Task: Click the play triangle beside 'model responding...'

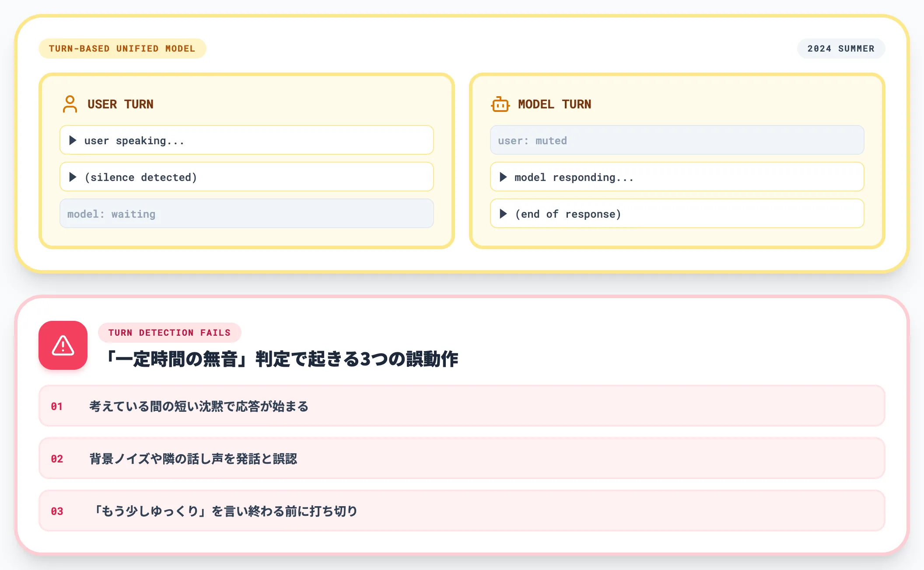Action: pos(504,177)
